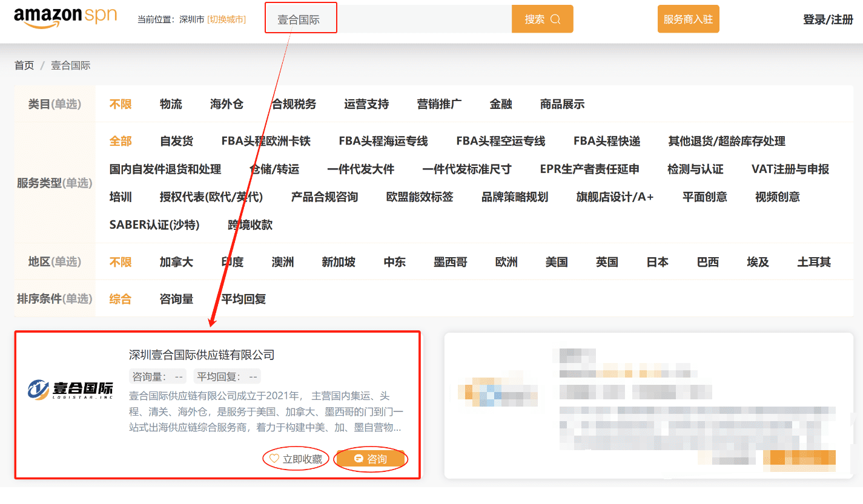The height and width of the screenshot is (504, 863).
Task: Select 加拿大 region
Action: 176,262
